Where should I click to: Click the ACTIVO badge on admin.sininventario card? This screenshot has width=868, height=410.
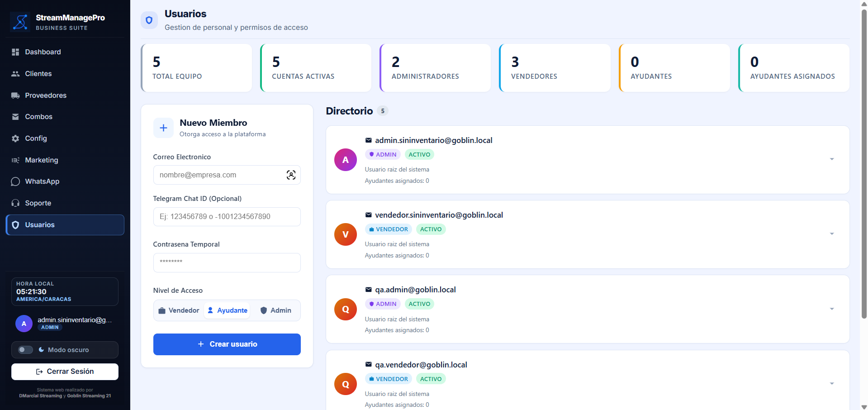pyautogui.click(x=419, y=155)
